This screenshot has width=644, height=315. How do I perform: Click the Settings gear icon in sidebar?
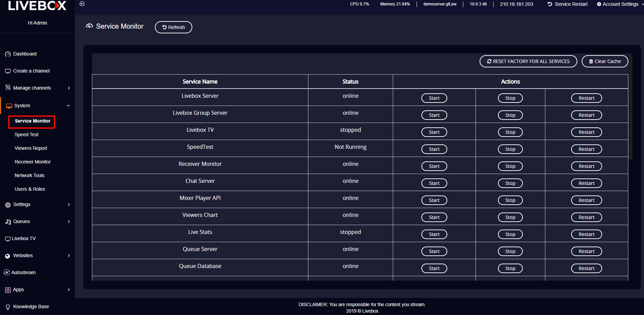8,205
